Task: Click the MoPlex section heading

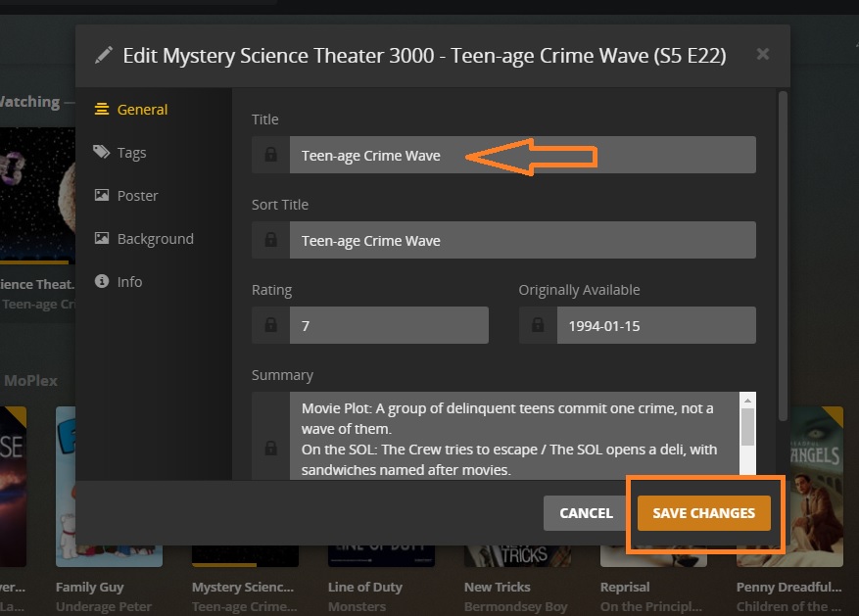Action: [x=30, y=381]
